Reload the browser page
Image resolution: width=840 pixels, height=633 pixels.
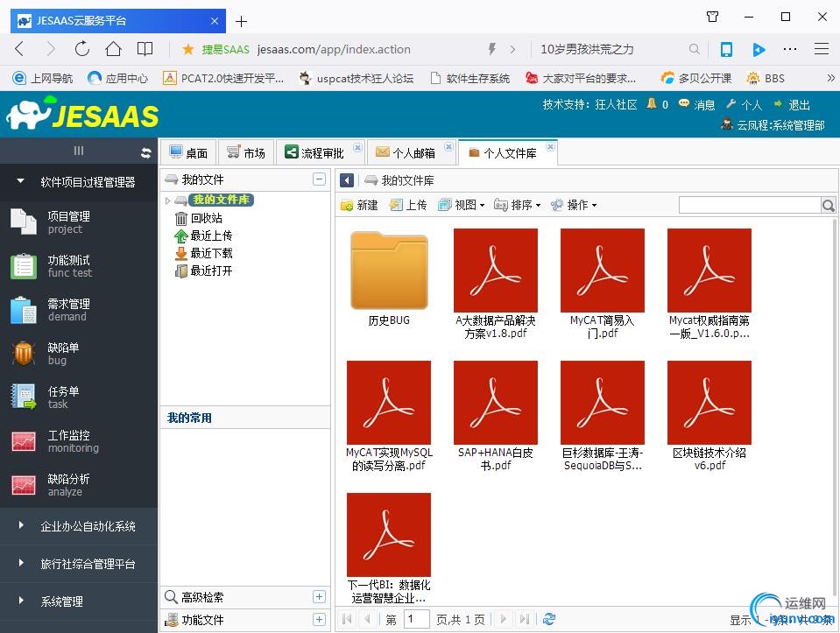point(82,49)
